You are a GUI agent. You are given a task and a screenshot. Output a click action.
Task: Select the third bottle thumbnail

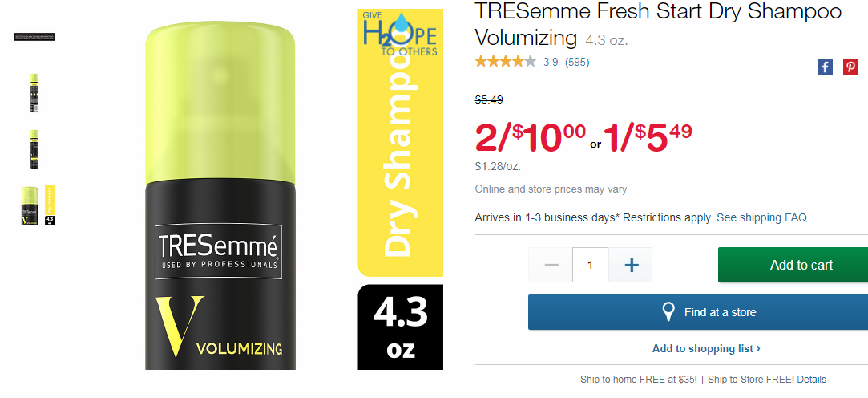click(34, 149)
